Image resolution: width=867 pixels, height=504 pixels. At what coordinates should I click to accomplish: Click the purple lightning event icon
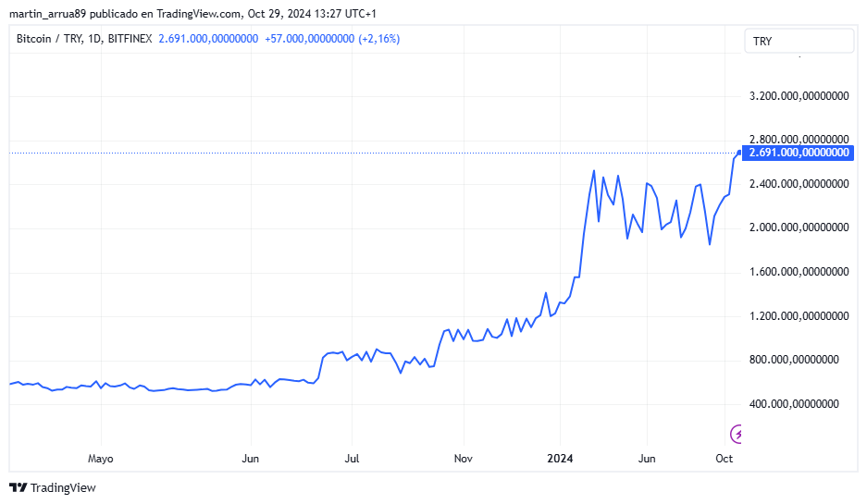click(736, 434)
